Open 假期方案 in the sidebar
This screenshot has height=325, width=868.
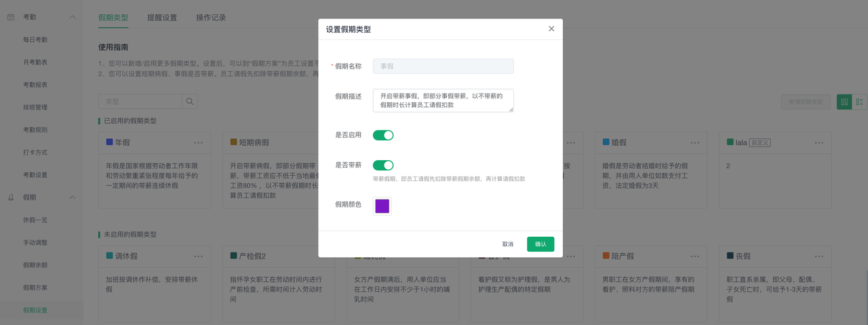pyautogui.click(x=35, y=288)
